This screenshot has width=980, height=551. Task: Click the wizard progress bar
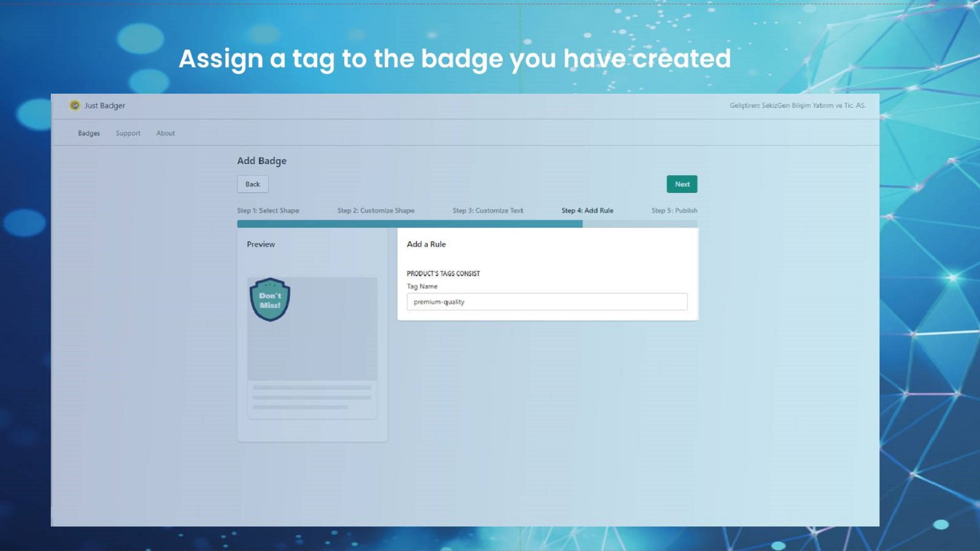(x=467, y=224)
